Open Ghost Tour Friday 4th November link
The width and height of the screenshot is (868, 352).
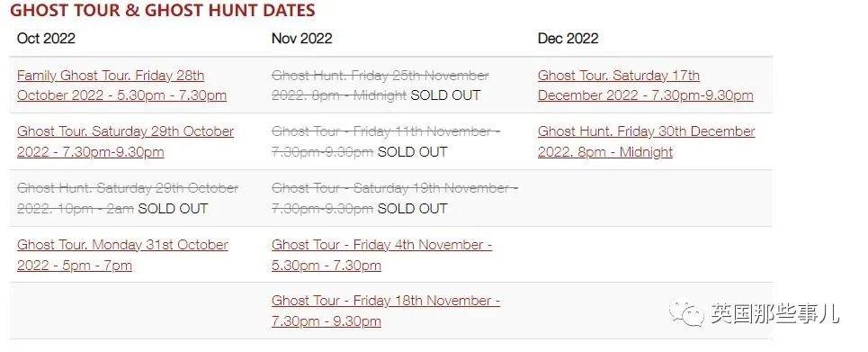tap(381, 255)
